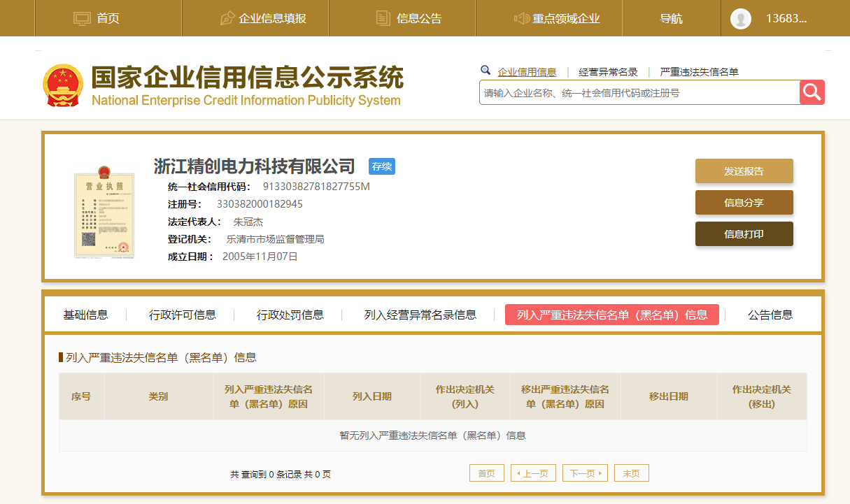Click the 移出严重违法失信名单（黑名单）原因 column header
The image size is (850, 504).
point(565,396)
